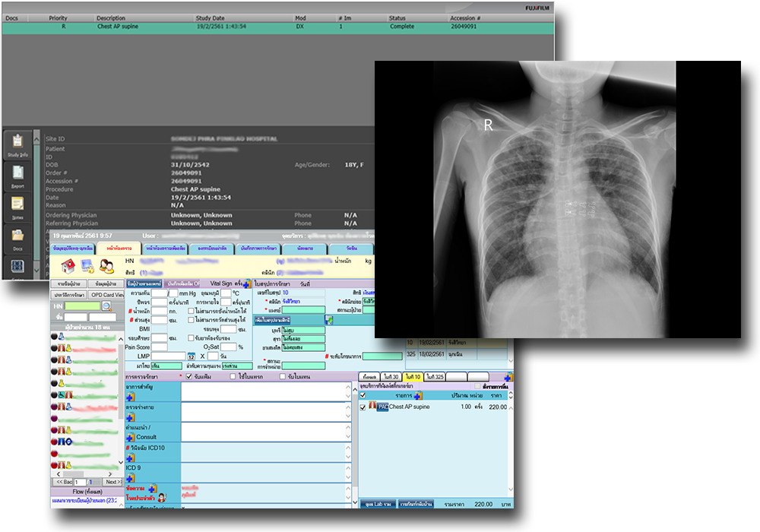Open the Notes icon in PACS sidebar

17,207
